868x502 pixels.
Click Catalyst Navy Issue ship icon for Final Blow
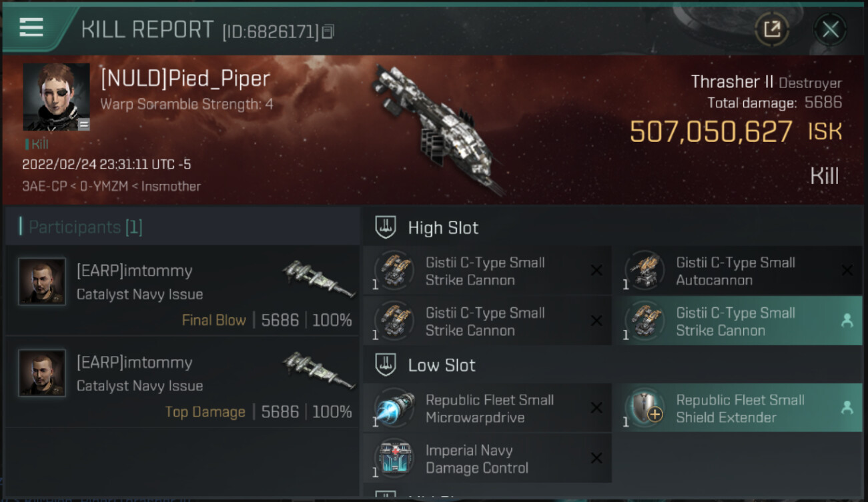point(318,278)
